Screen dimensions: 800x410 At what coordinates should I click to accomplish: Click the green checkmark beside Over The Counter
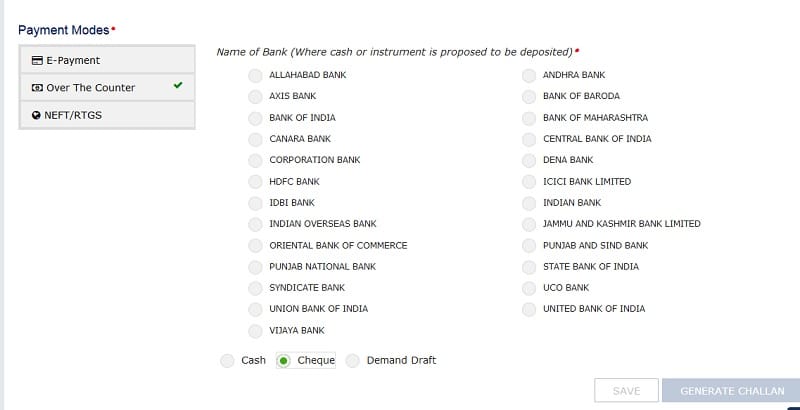178,86
